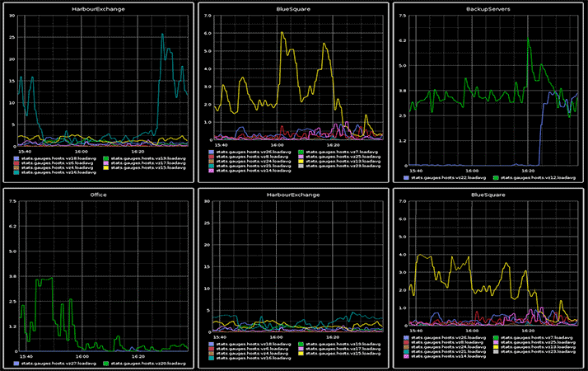Click the vz20 green legend swatch in Office
Screen dimensions: 588x371
(x=105, y=362)
